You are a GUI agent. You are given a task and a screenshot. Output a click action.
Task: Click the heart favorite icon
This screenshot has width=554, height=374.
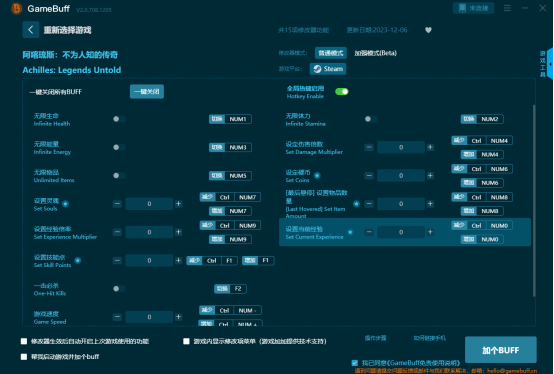point(428,30)
